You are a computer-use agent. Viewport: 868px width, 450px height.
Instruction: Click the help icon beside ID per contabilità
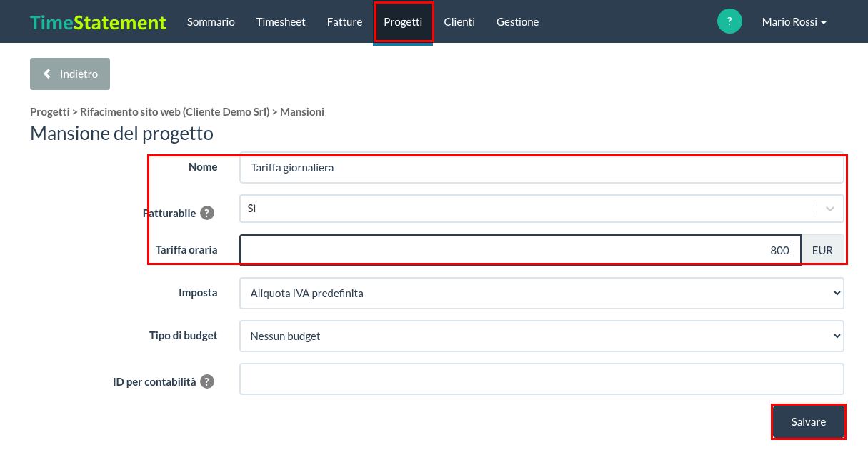[x=207, y=381]
